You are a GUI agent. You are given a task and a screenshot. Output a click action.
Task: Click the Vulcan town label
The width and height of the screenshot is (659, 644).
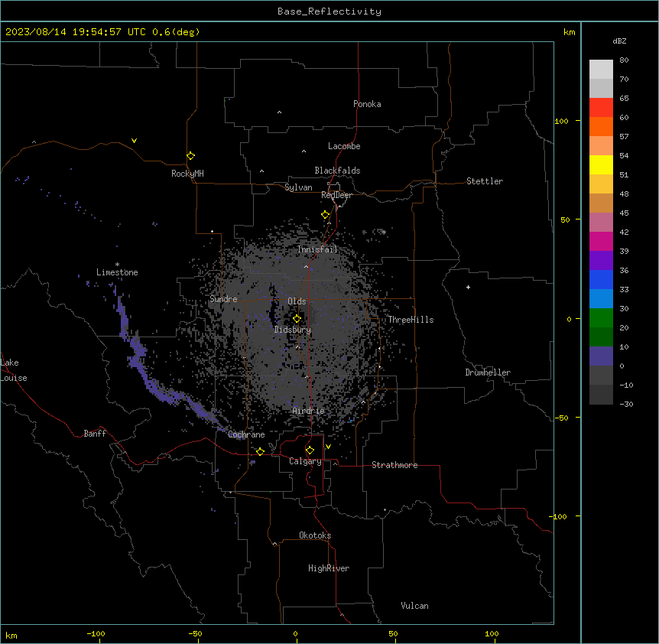pyautogui.click(x=415, y=606)
